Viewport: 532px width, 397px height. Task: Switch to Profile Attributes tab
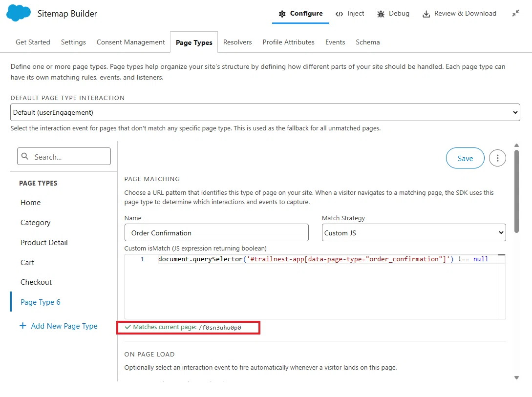[x=288, y=42]
